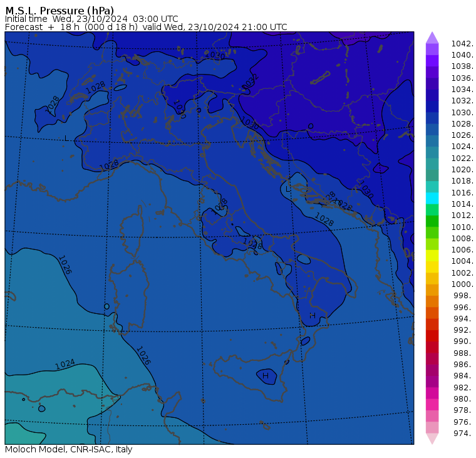The width and height of the screenshot is (476, 458).
Task: Click the 'Moloch Model, CNR-ISAC, Italy' footer text
Action: pyautogui.click(x=69, y=449)
